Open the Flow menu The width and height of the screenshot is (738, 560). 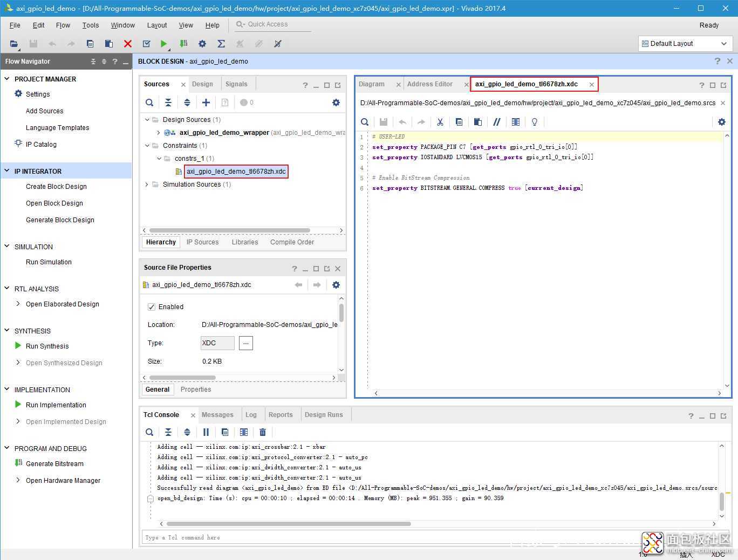pos(63,25)
